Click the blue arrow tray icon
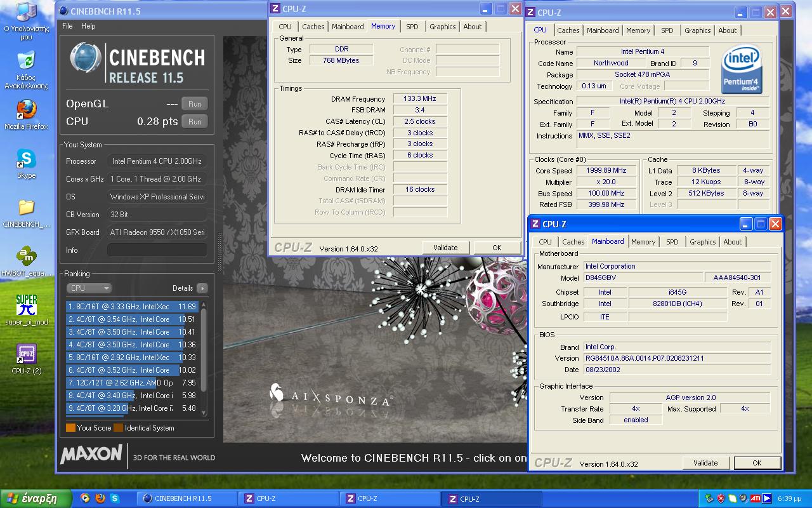 pyautogui.click(x=766, y=498)
